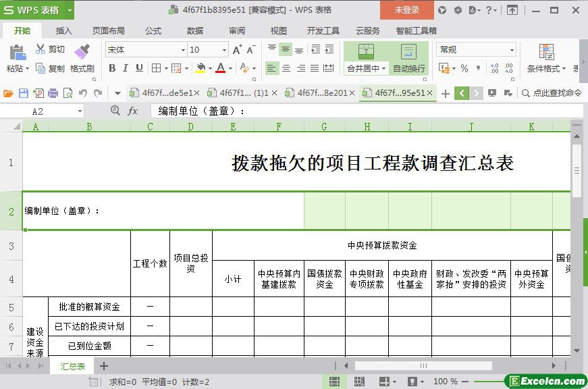Open the font color dropdown arrow
The height and width of the screenshot is (389, 588).
click(230, 68)
